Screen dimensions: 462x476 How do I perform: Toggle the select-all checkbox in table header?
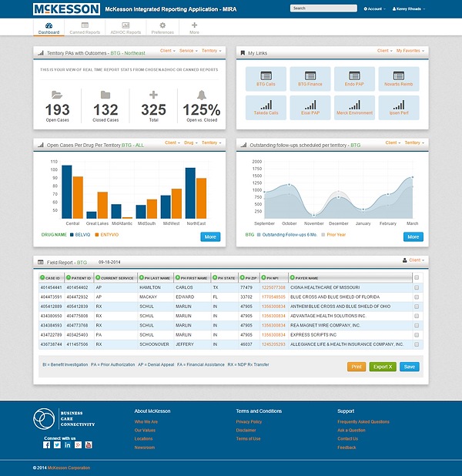coord(417,277)
